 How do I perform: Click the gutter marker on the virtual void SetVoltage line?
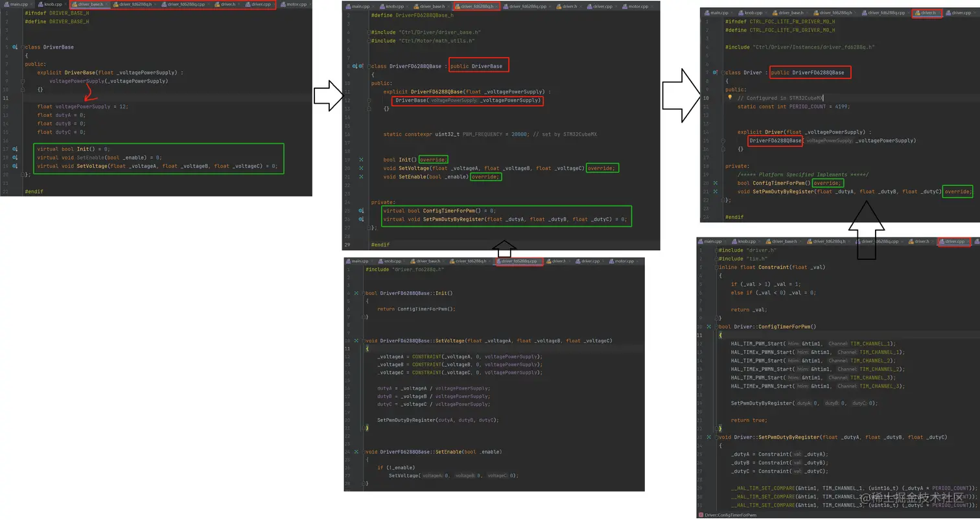[15, 166]
